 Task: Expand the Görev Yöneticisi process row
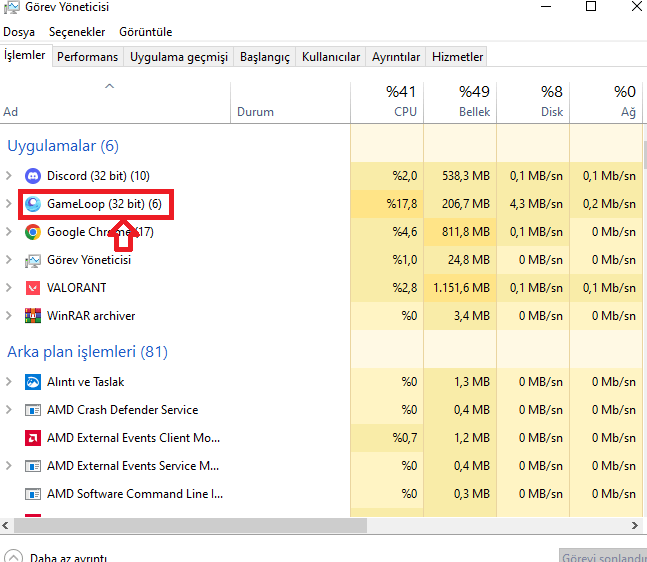pos(9,260)
